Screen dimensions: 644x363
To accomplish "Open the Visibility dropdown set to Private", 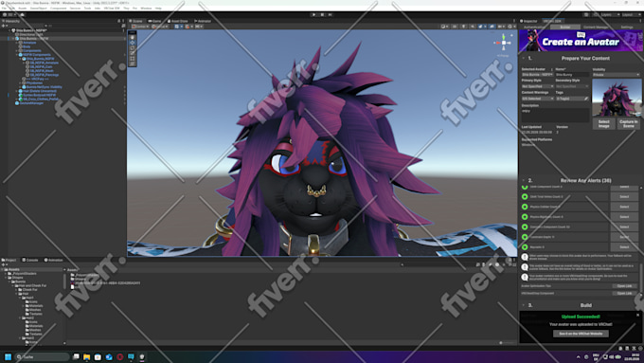I will coord(617,75).
